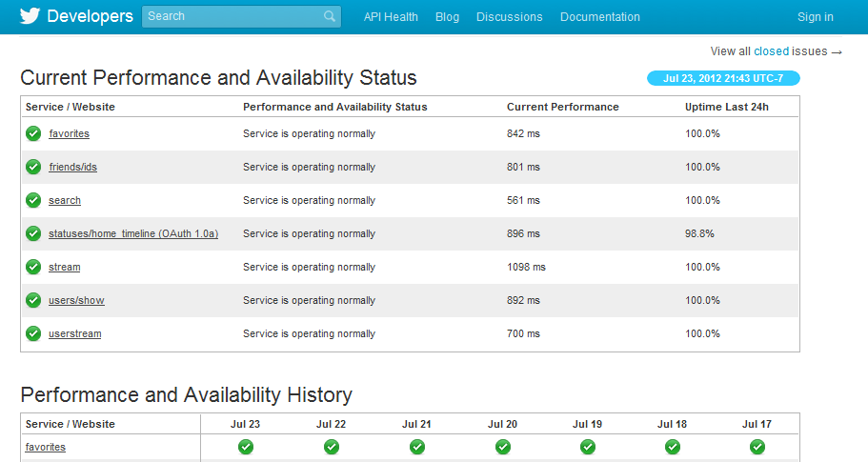Open favorites link in history table
The image size is (868, 462).
(x=46, y=447)
